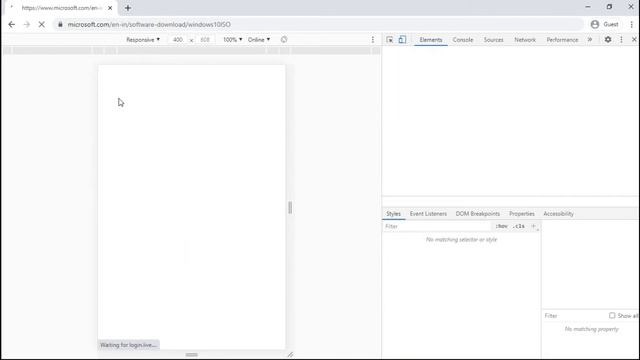This screenshot has height=360, width=640.
Task: Select the Properties pane tab
Action: [522, 214]
